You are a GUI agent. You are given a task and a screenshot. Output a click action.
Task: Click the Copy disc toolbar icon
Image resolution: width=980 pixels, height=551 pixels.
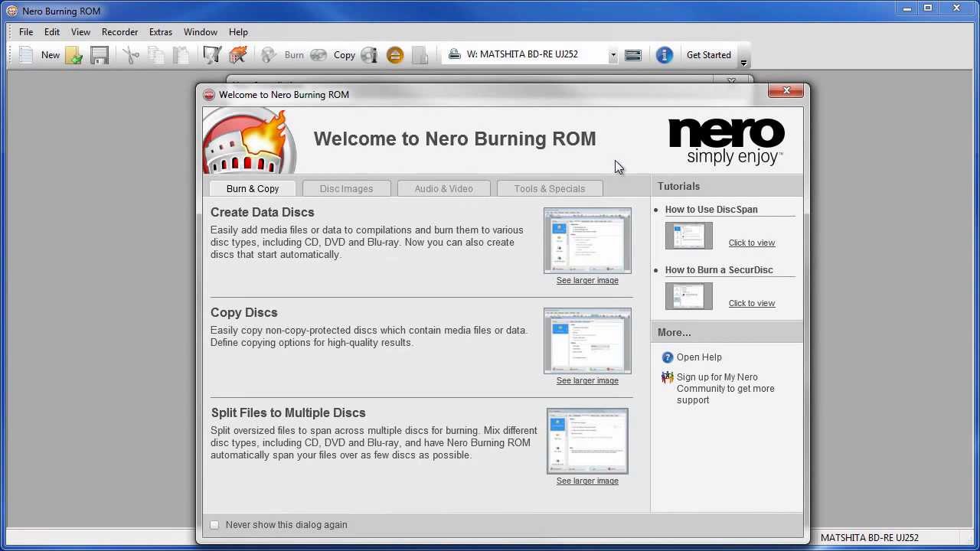pyautogui.click(x=318, y=55)
